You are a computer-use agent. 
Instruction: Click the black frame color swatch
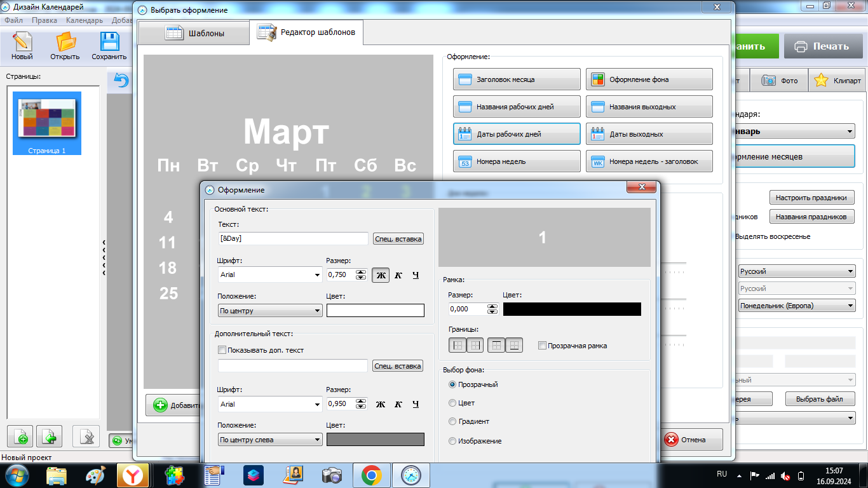[572, 309]
